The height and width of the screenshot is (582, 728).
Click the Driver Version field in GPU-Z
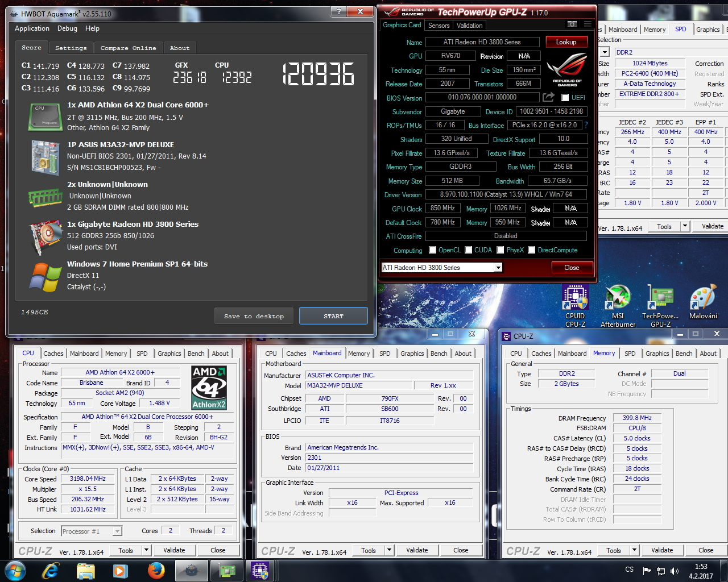tap(506, 194)
